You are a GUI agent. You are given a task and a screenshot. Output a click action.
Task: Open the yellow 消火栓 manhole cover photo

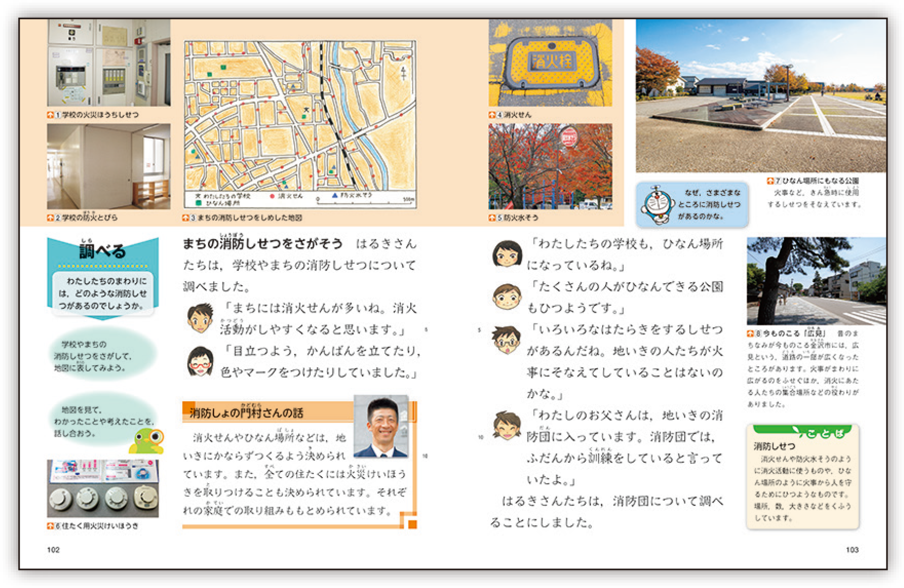(x=550, y=63)
